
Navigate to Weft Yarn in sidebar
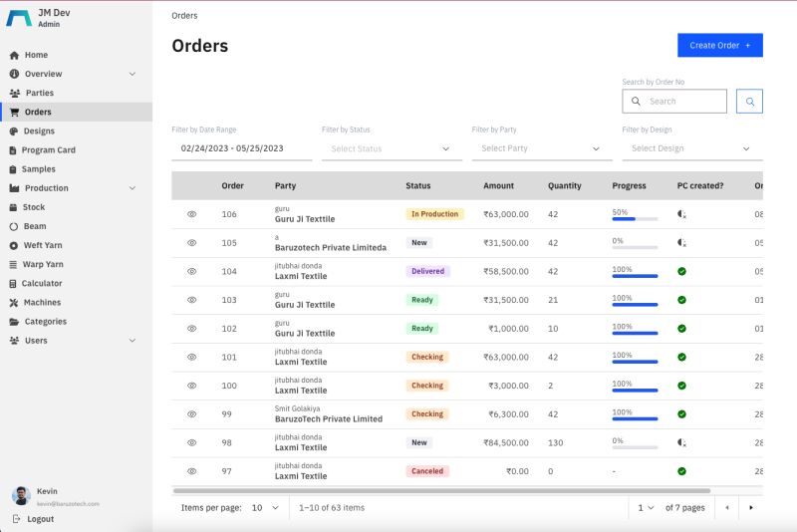43,245
